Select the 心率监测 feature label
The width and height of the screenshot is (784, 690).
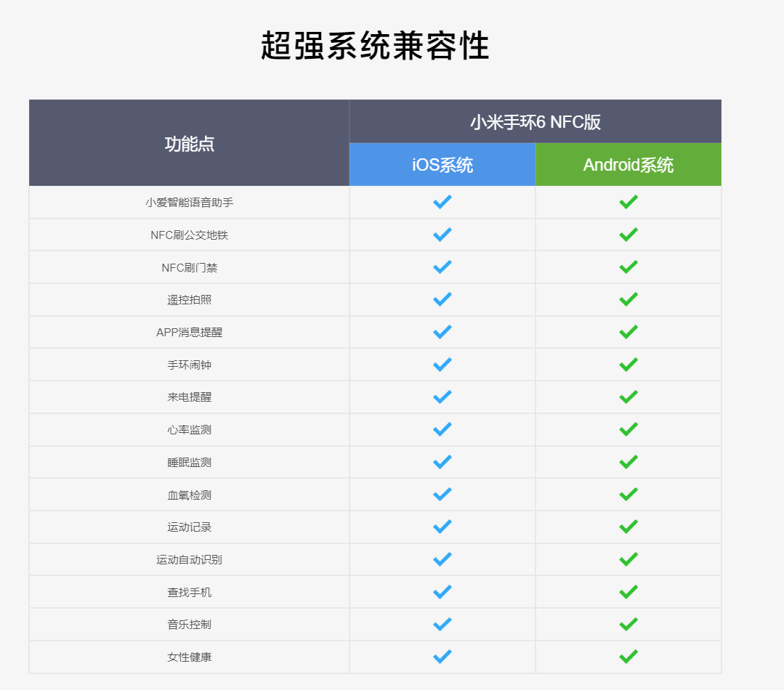click(189, 430)
